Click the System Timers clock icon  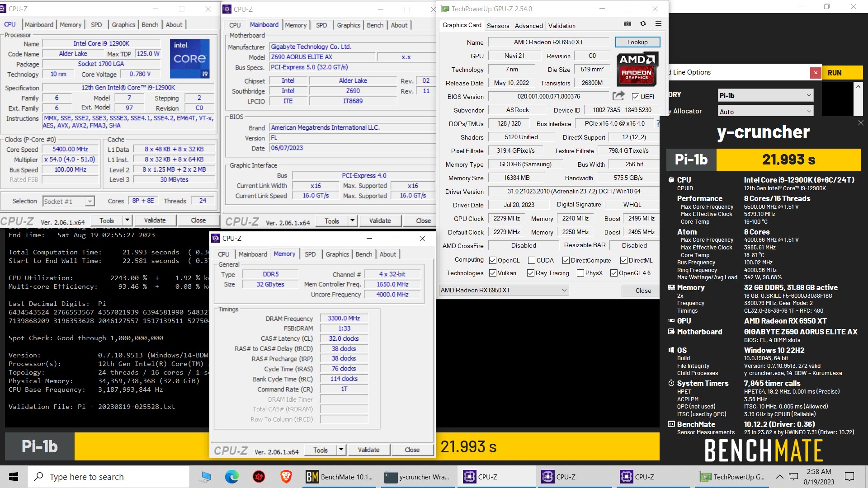(x=671, y=383)
